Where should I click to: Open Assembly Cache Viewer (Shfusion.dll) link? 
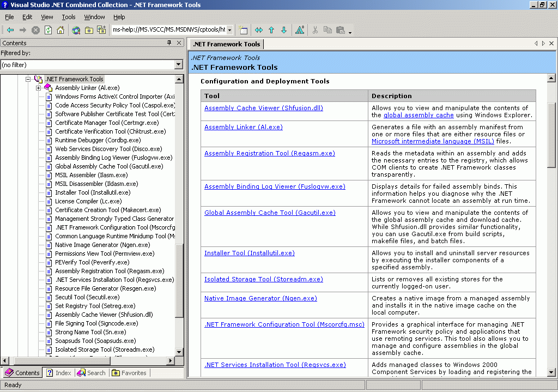coord(264,108)
